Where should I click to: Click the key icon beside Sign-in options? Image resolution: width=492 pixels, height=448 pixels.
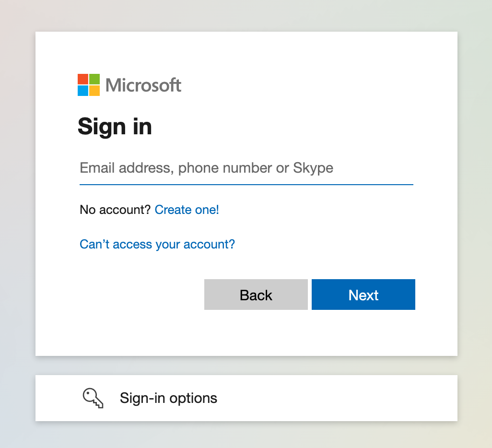(x=93, y=398)
